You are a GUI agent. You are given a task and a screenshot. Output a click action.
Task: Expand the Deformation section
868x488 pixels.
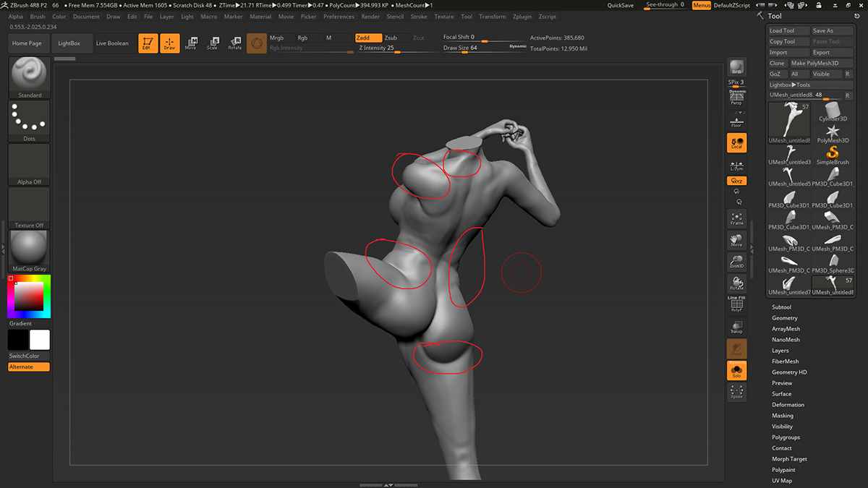point(788,405)
